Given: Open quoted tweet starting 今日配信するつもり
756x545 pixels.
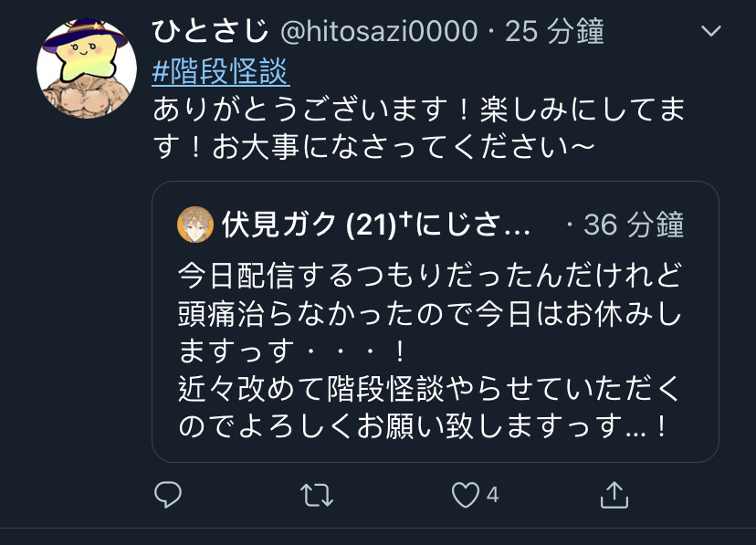Looking at the screenshot, I should [x=436, y=321].
